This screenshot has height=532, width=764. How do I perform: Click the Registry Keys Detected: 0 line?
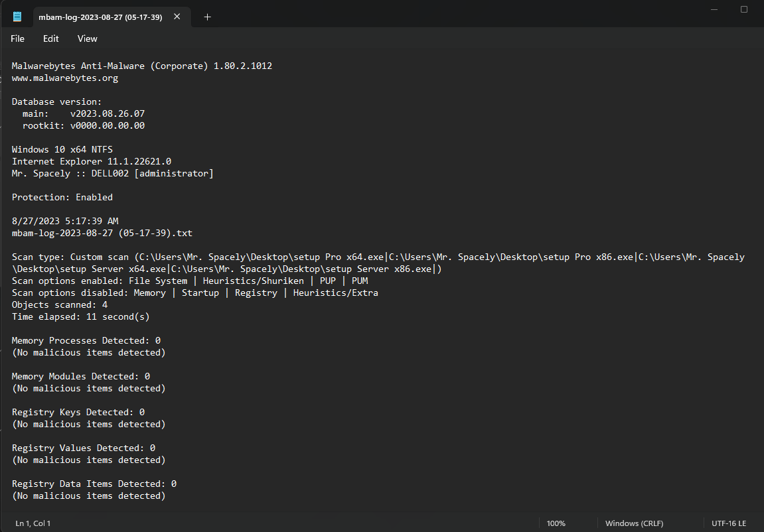tap(78, 412)
